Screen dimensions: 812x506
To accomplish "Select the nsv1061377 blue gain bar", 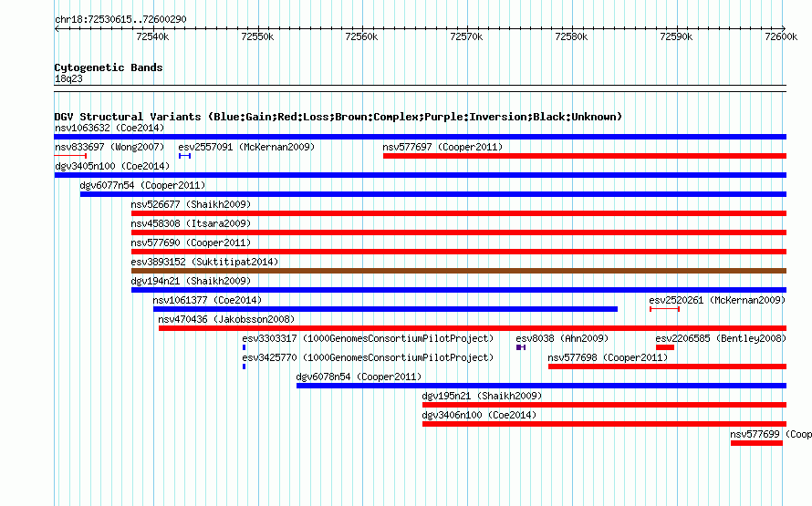I will pyautogui.click(x=385, y=309).
